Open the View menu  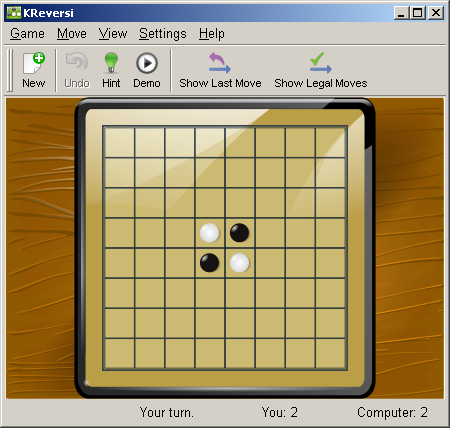(113, 34)
